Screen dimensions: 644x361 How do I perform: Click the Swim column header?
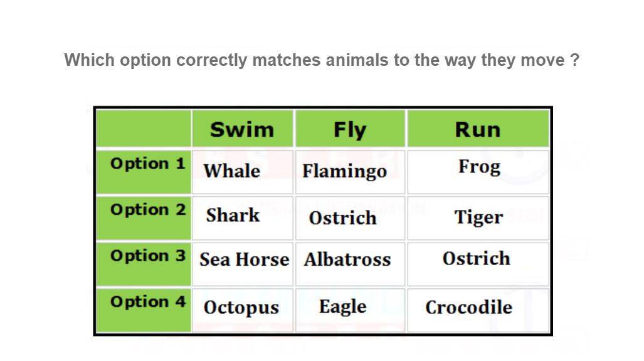point(242,130)
